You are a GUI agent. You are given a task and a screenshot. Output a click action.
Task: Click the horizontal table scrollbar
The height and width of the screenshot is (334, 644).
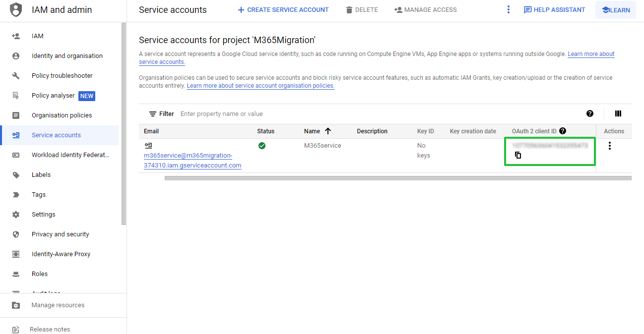pos(398,178)
